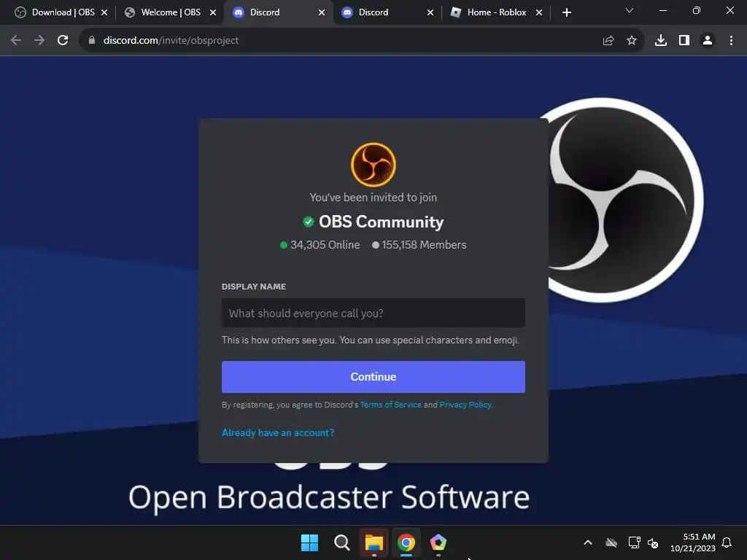Click the OBS Community server avatar
Screen dimensions: 747x560
pyautogui.click(x=373, y=165)
